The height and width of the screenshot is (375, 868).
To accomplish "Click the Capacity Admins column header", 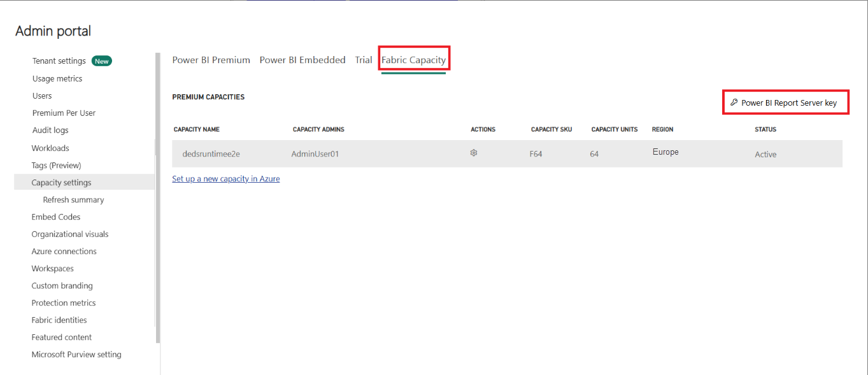I will pos(318,129).
